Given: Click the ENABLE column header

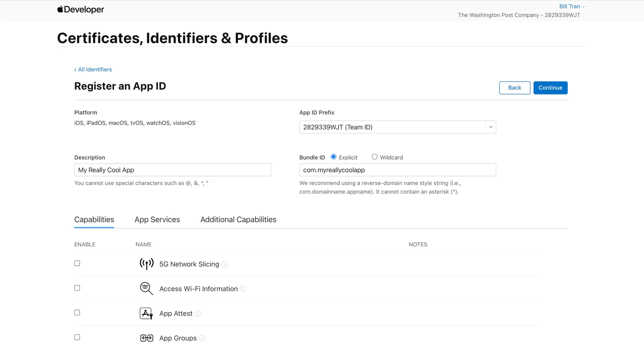Looking at the screenshot, I should (x=85, y=244).
